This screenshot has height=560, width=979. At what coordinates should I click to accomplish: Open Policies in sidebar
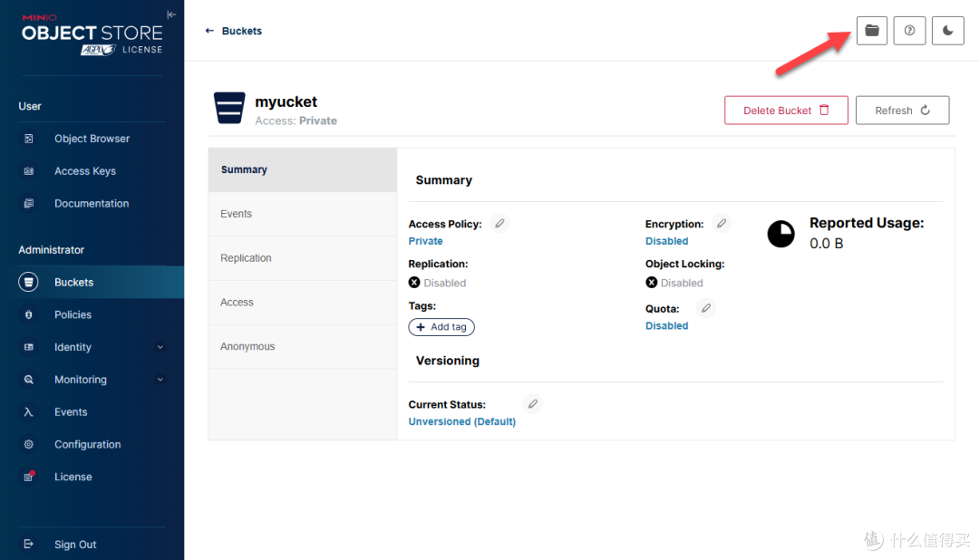[92, 314]
